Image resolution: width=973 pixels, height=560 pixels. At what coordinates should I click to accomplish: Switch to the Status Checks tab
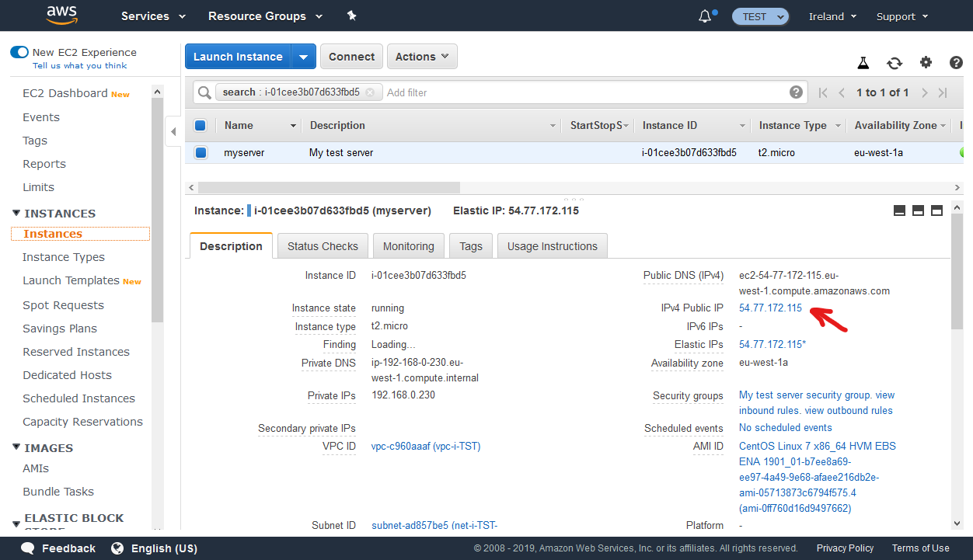[323, 246]
